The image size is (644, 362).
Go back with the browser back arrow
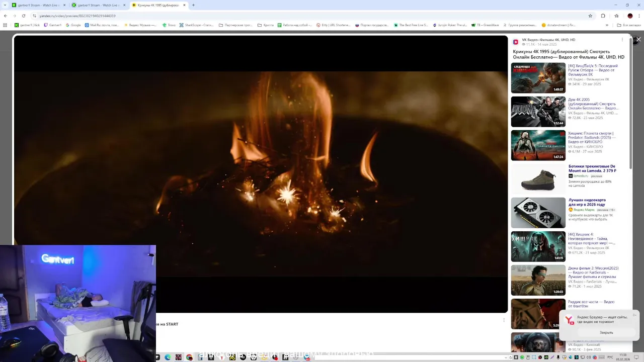coord(6,16)
